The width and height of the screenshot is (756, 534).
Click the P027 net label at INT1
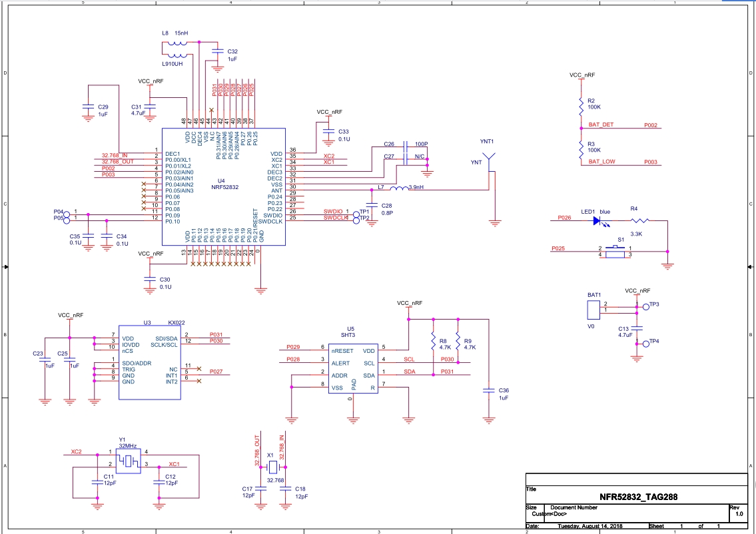[216, 372]
